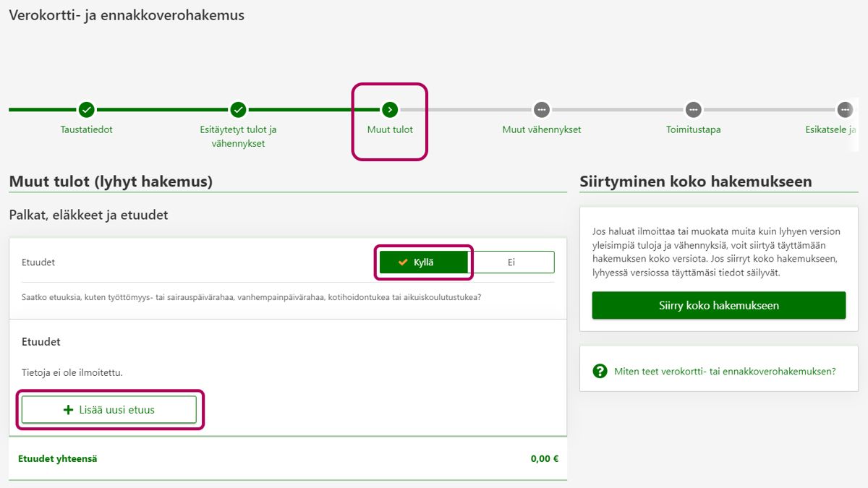Screen dimensions: 868x488
Task: Open the Esitäytetyt tulot ja vähennykset step
Action: [x=238, y=137]
